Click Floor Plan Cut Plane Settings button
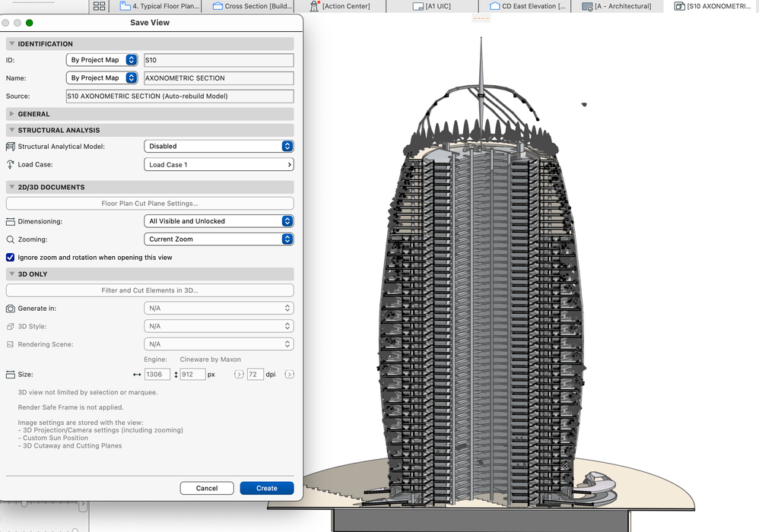 click(150, 204)
